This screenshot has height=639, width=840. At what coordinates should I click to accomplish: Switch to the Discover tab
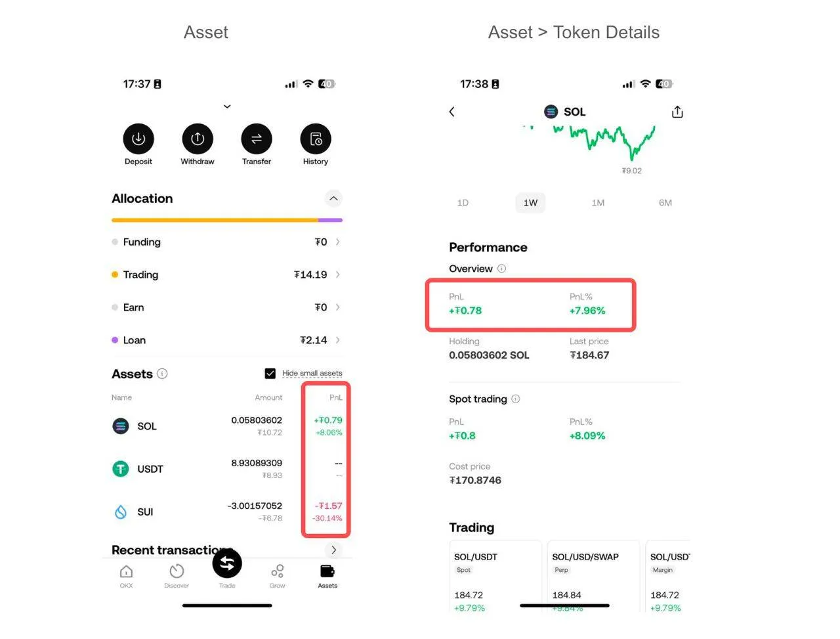tap(177, 575)
